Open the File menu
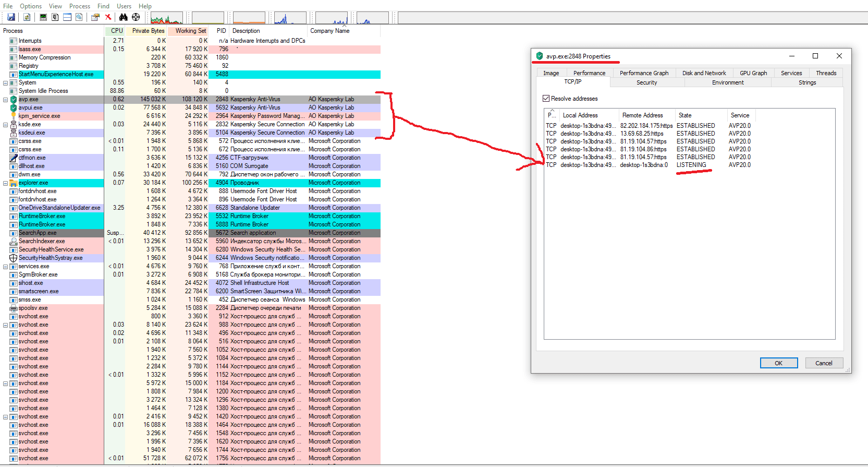868x467 pixels. [x=8, y=6]
